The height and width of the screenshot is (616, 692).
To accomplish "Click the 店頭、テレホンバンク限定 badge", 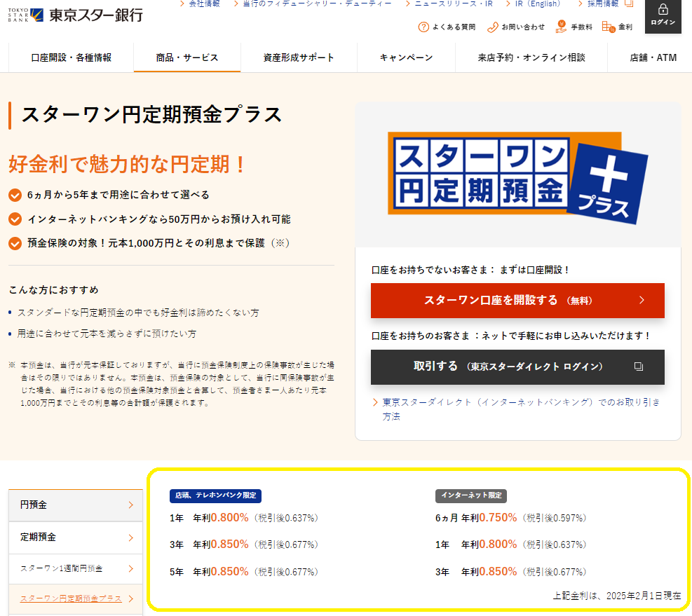I will [215, 495].
